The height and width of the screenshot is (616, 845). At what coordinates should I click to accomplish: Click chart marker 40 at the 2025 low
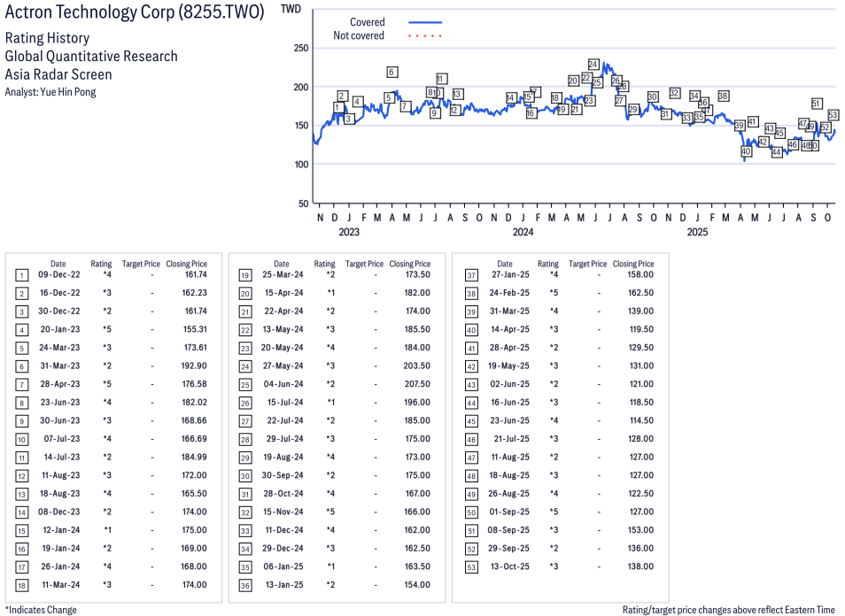point(746,151)
